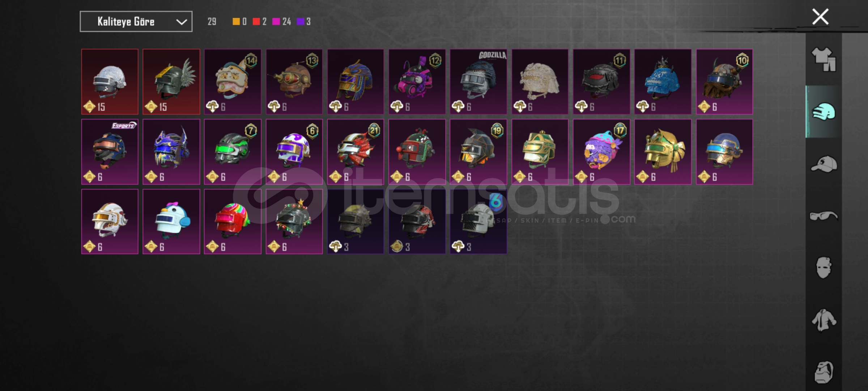Open the cap headwear category icon
The image size is (868, 391).
click(x=824, y=164)
